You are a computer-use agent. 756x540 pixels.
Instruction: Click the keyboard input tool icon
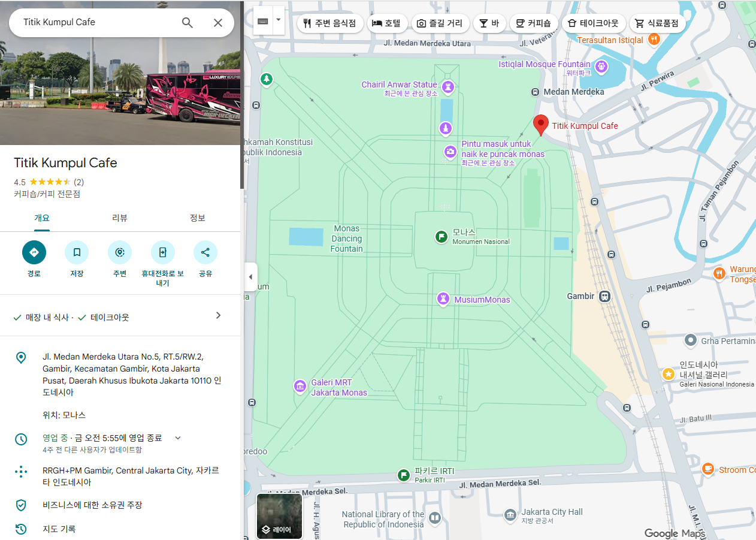(263, 22)
